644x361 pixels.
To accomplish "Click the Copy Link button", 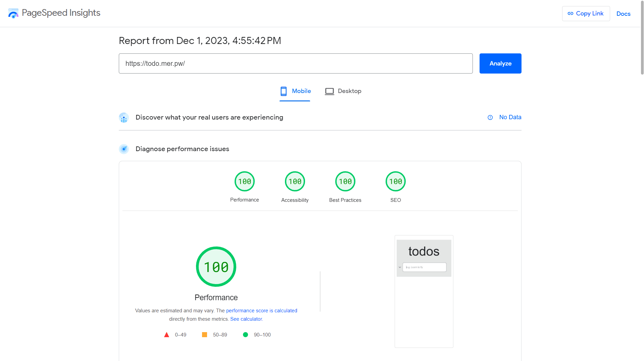I will coord(586,14).
